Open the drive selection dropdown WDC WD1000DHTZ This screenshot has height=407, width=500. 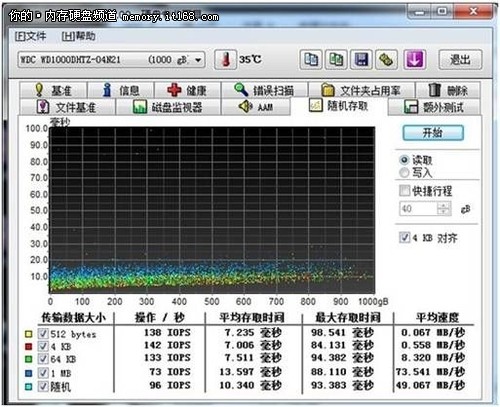click(x=111, y=60)
